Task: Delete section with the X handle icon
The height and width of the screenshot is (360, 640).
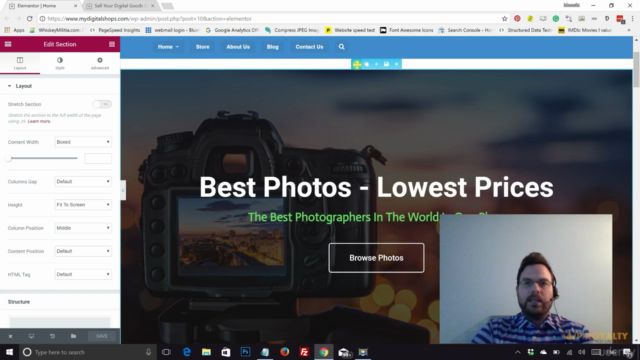Action: click(x=396, y=64)
